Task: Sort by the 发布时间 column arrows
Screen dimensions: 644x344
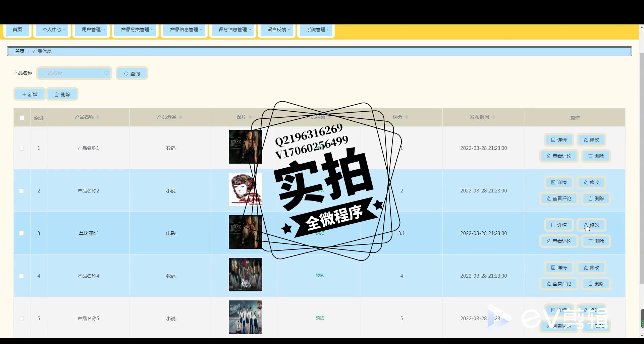Action: [x=493, y=117]
